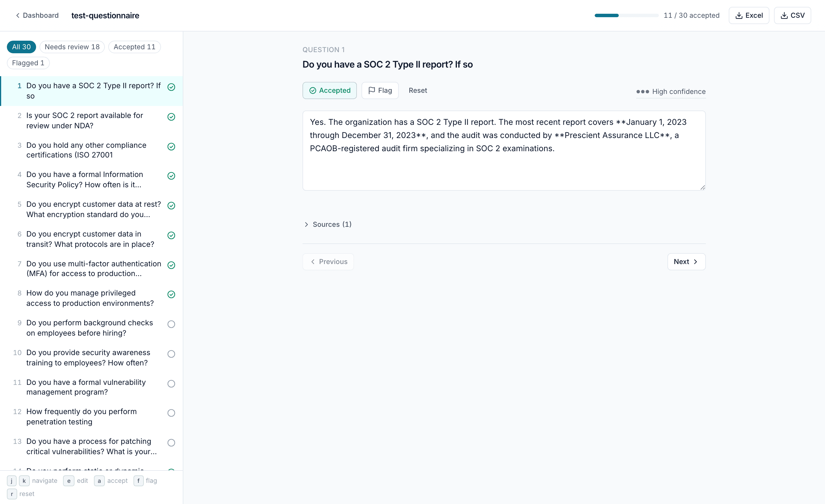Image resolution: width=825 pixels, height=504 pixels.
Task: Select the Needs review 18 filter
Action: click(x=72, y=47)
